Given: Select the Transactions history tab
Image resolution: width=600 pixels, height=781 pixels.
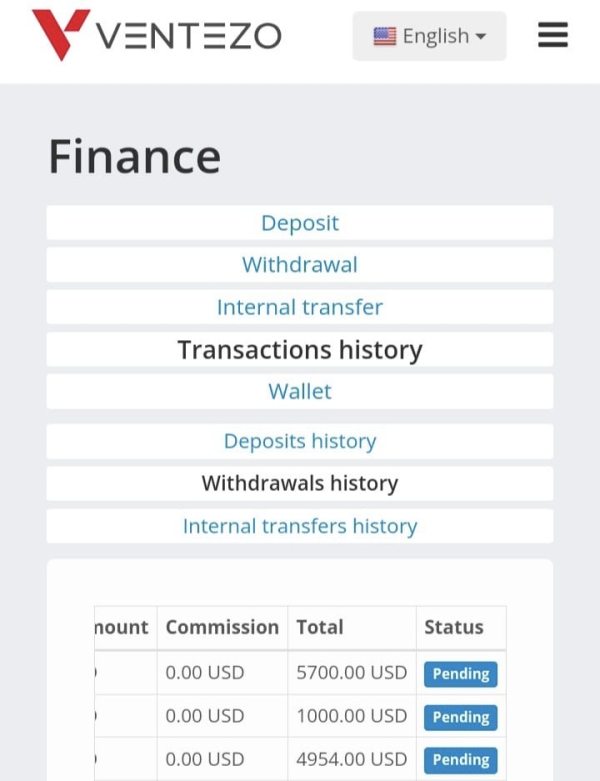Looking at the screenshot, I should pos(300,349).
